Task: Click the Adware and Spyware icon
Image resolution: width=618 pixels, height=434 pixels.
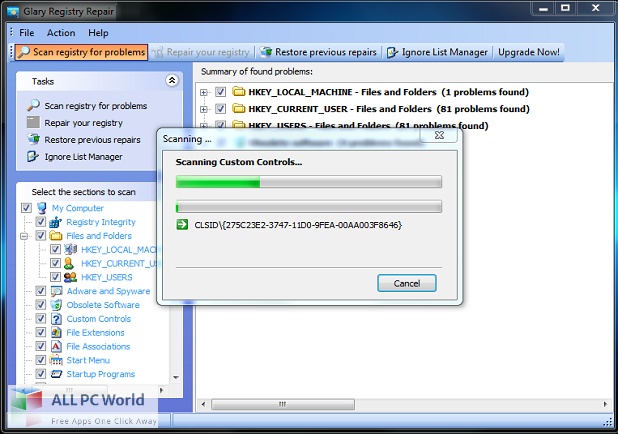Action: [x=56, y=291]
